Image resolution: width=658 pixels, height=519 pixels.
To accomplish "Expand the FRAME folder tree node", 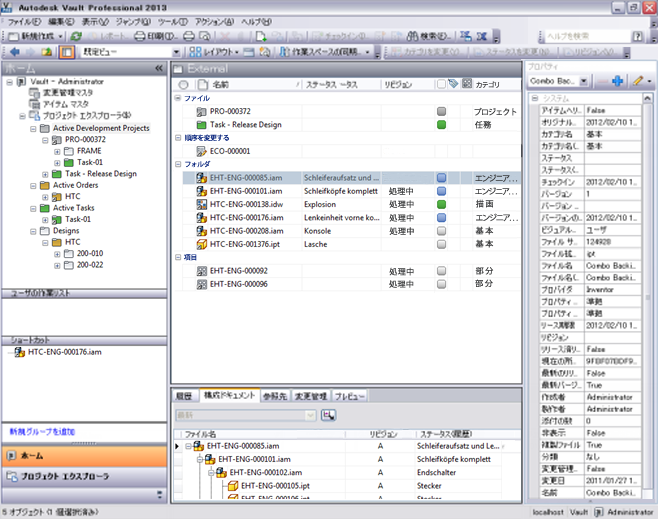I will [57, 151].
